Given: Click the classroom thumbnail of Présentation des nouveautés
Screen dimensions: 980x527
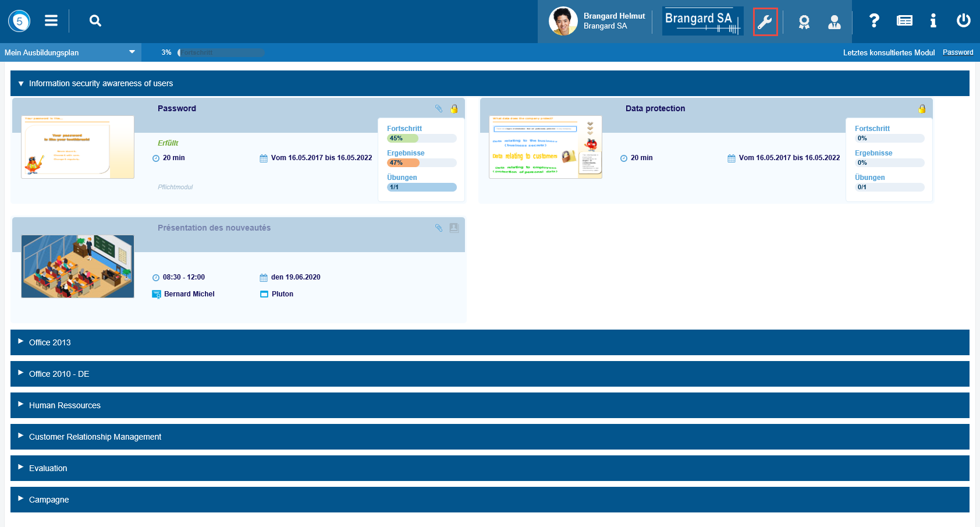Looking at the screenshot, I should click(77, 267).
